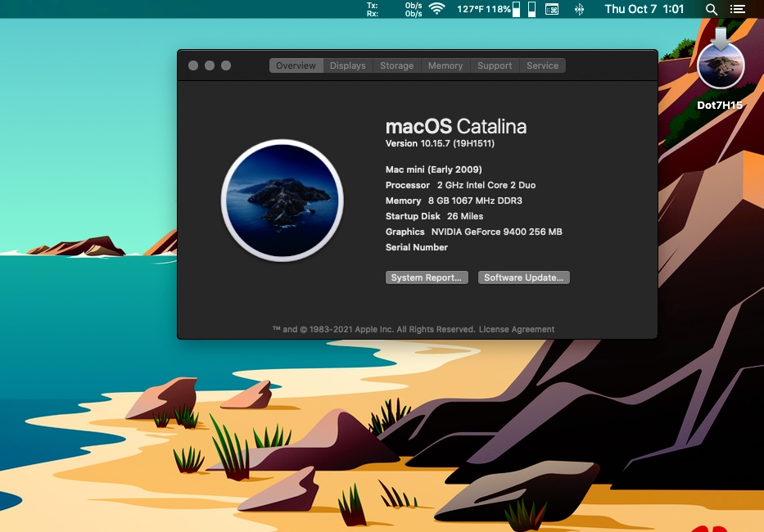
Task: Click the Tx/Rx network speed monitor
Action: coord(394,9)
